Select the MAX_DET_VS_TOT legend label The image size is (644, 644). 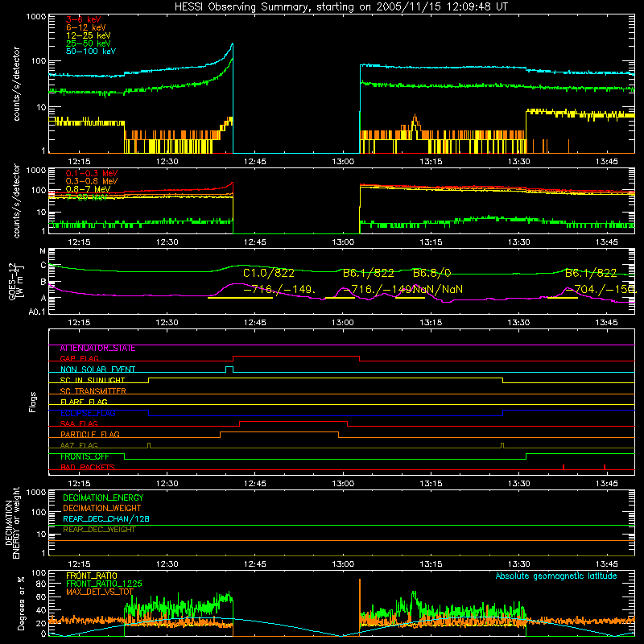point(100,592)
